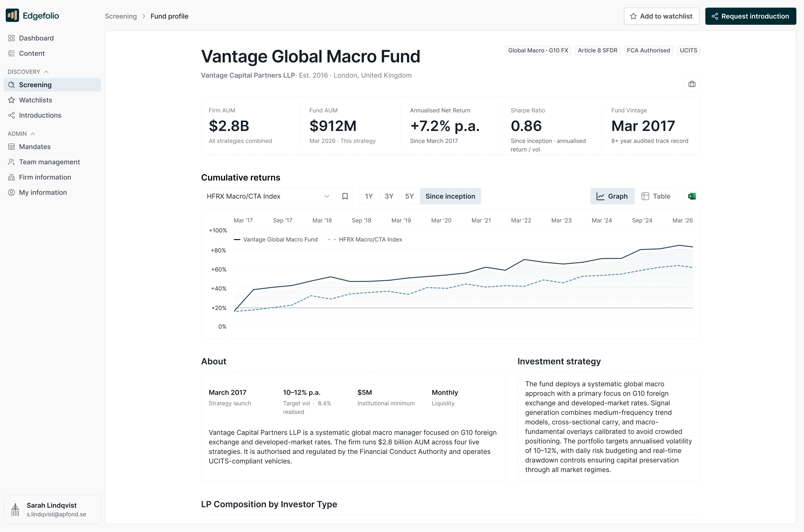Click the Mar '17 chart axis label
The height and width of the screenshot is (532, 804).
tap(243, 221)
